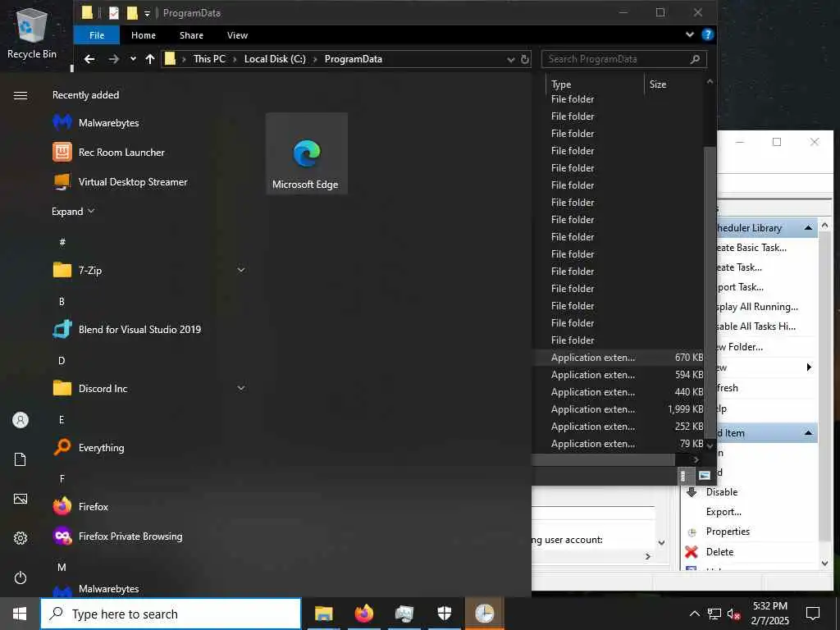This screenshot has width=840, height=630.
Task: Click the Windows Start button
Action: [20, 614]
